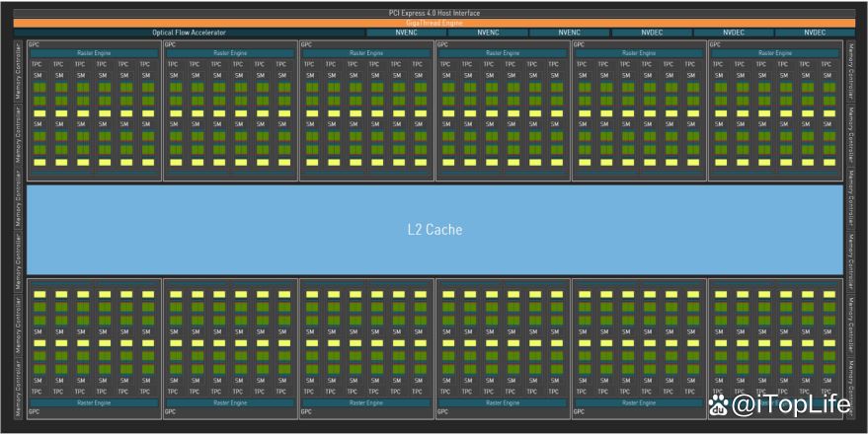Select the leftmost NVENC block
Screen dimensions: 868x435
coord(406,33)
